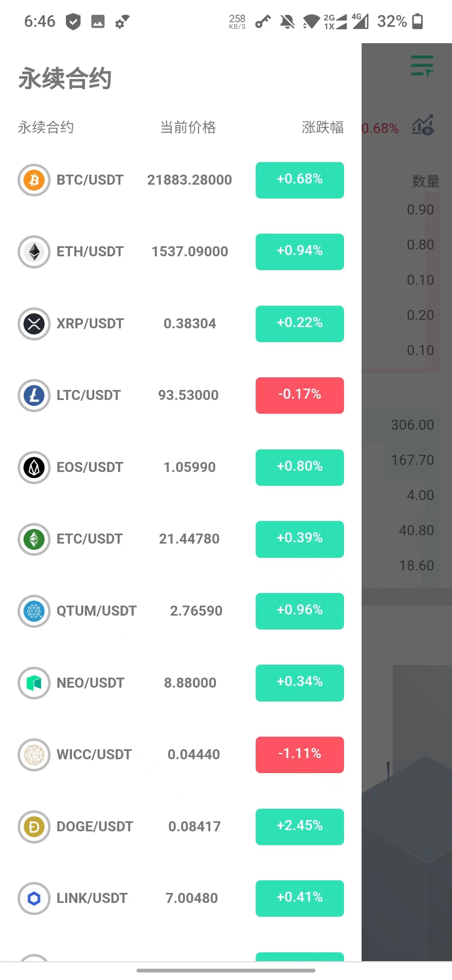Select the WICC/USDT pair label
The height and width of the screenshot is (980, 452).
(94, 755)
